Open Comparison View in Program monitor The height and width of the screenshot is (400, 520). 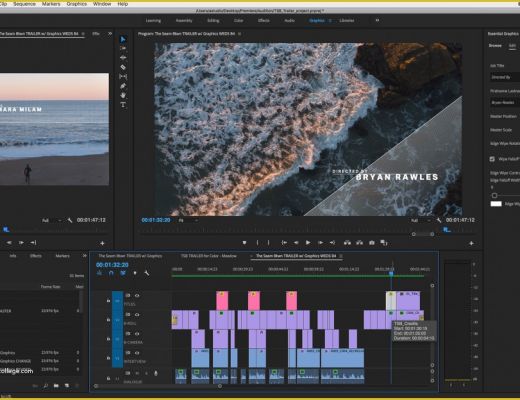pyautogui.click(x=384, y=243)
